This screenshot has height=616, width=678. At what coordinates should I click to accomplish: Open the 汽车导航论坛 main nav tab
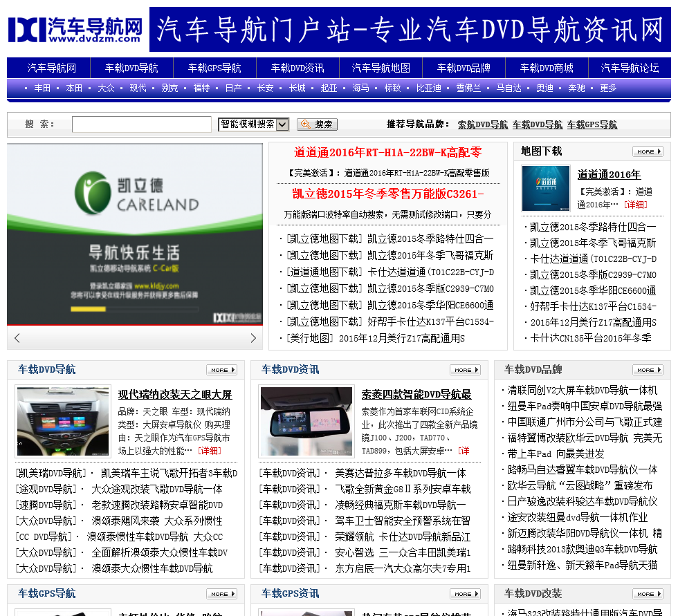(630, 68)
